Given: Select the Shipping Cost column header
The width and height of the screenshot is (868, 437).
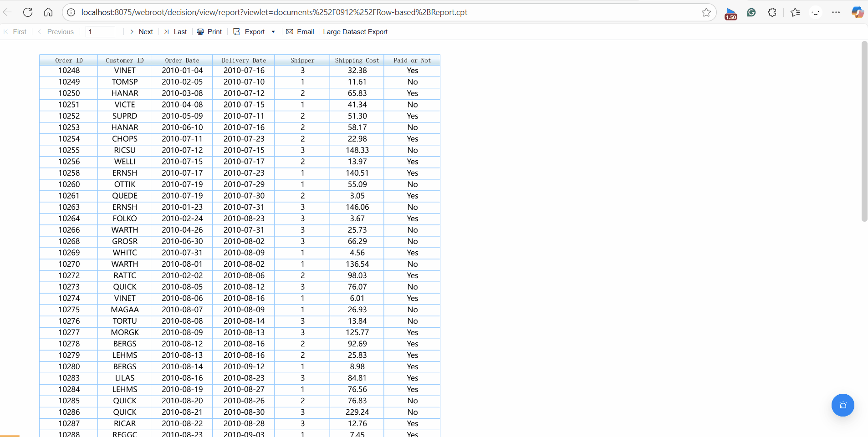Looking at the screenshot, I should pyautogui.click(x=357, y=60).
